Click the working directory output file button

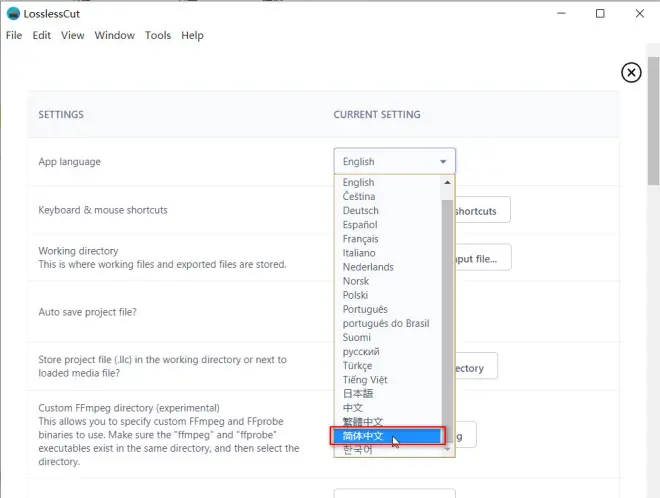[483, 258]
